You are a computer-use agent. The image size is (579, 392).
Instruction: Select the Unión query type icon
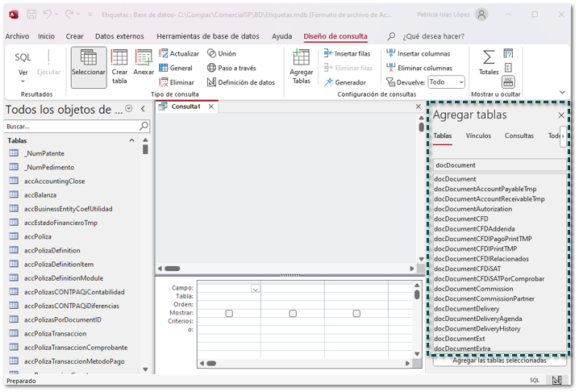coord(212,54)
